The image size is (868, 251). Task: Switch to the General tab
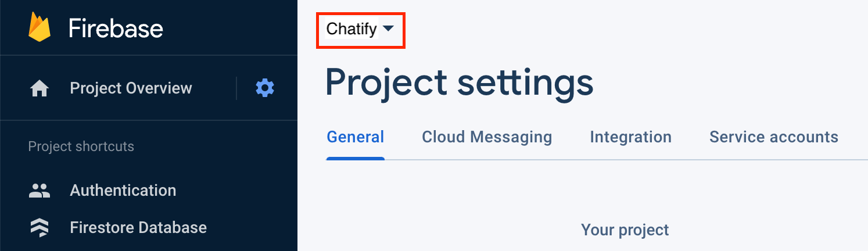(x=355, y=137)
